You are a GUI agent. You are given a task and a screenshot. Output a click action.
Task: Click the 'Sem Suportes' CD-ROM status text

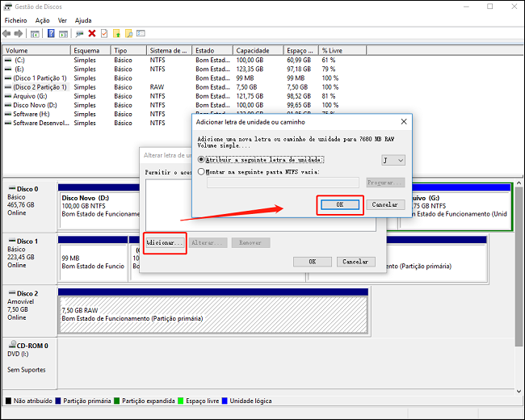[27, 370]
